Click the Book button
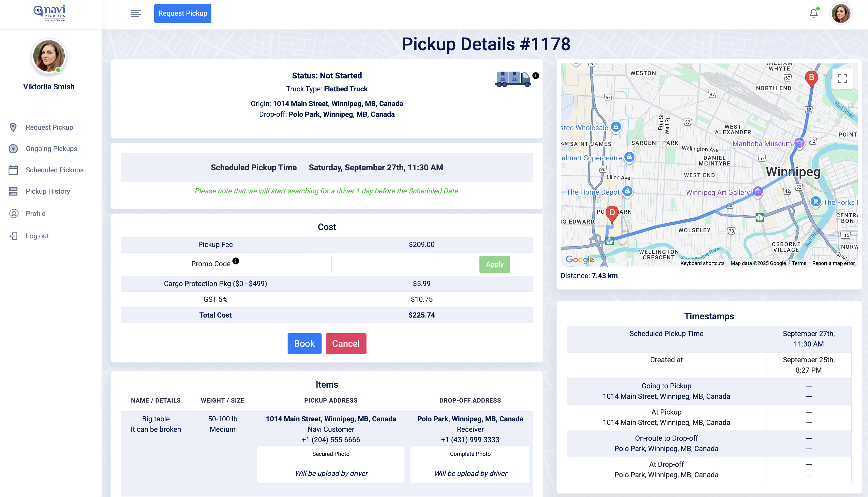 [304, 343]
